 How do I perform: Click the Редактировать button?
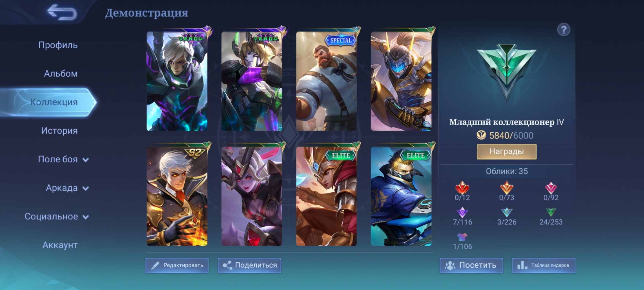[x=177, y=265]
